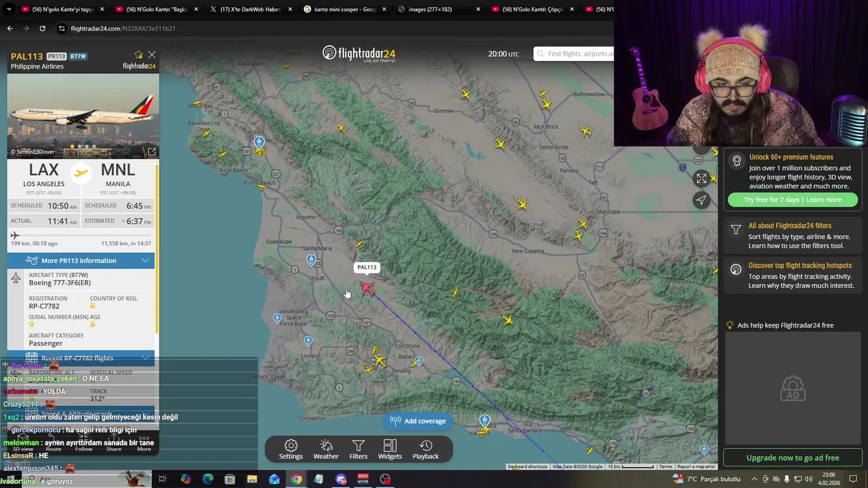Screen dimensions: 868x488
Task: Click the site information icon in address bar
Action: [x=62, y=28]
